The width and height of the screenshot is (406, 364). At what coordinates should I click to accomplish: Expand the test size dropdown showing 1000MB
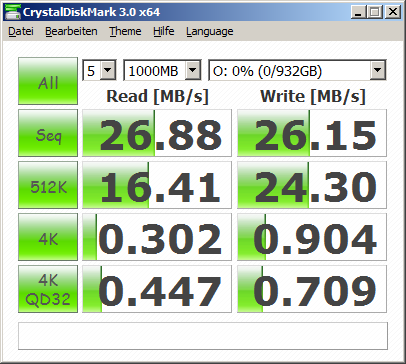tap(193, 70)
